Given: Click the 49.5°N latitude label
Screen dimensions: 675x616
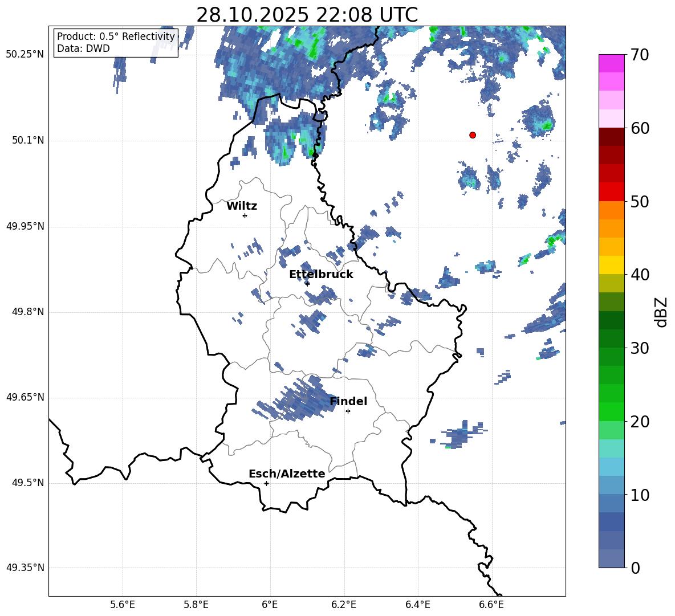Looking at the screenshot, I should (28, 483).
